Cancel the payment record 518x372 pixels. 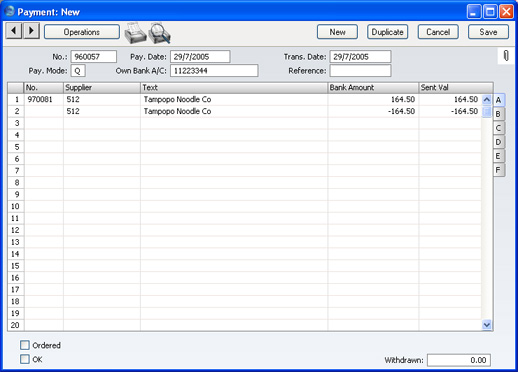click(438, 32)
